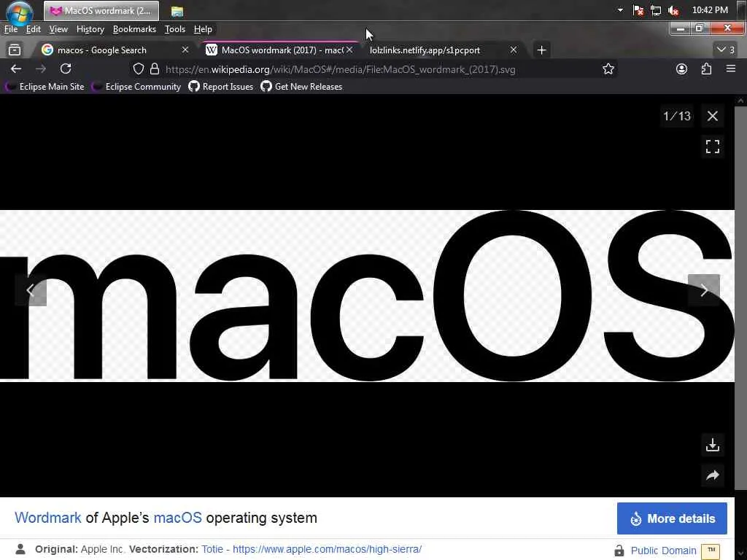Go back with the browser back arrow
747x560 pixels.
tap(16, 69)
